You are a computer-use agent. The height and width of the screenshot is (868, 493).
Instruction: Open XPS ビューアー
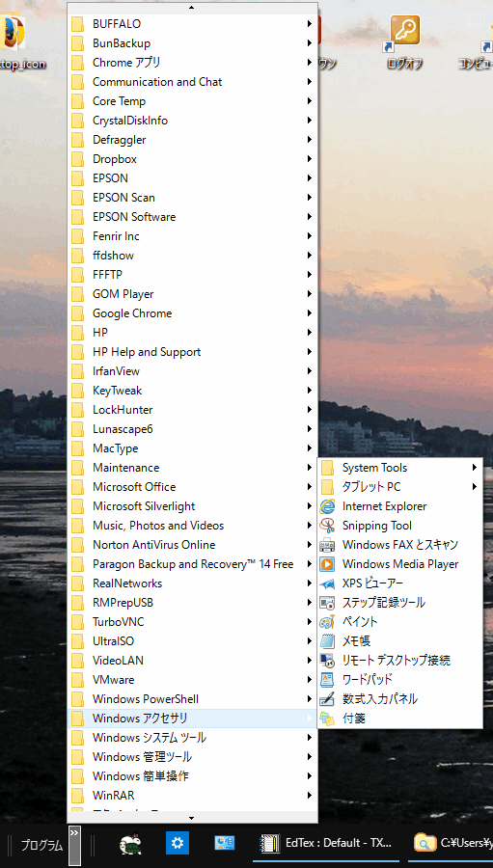400,583
